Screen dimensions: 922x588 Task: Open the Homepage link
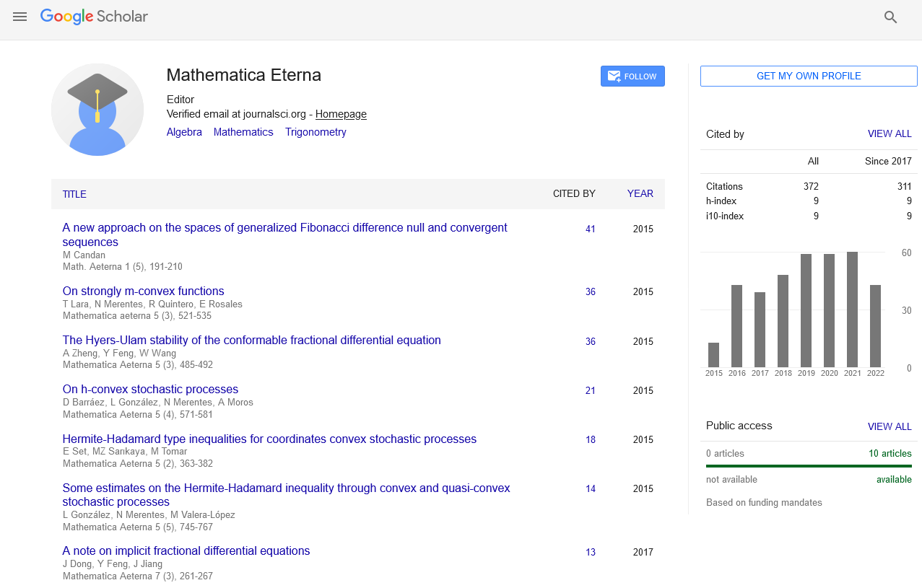[x=341, y=114]
